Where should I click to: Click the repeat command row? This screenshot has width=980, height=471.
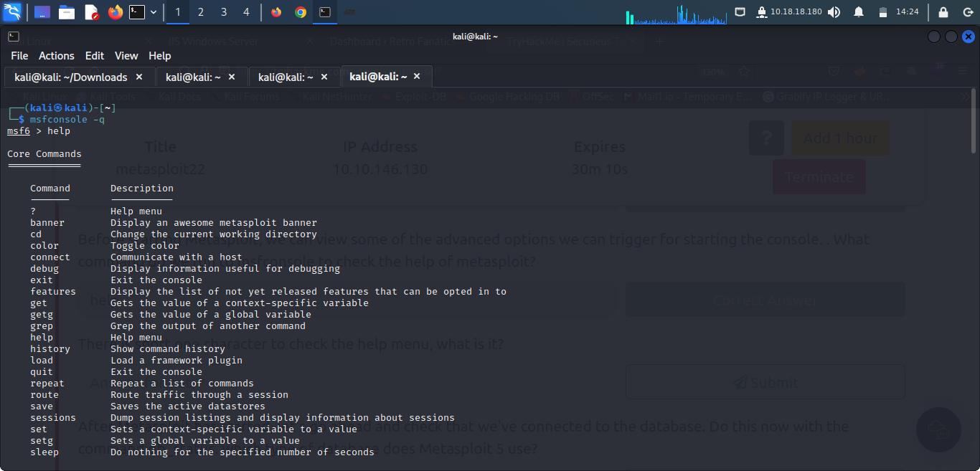(142, 384)
